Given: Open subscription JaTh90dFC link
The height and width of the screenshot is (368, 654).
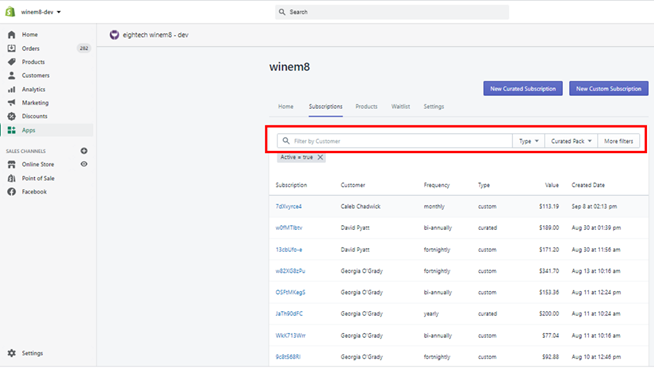Looking at the screenshot, I should point(289,314).
